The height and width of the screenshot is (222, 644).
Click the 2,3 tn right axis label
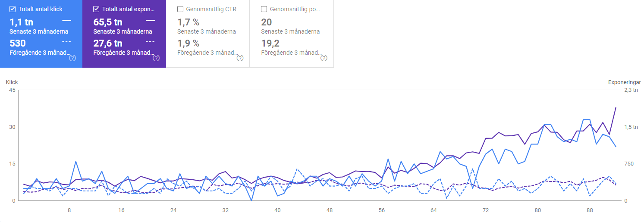631,90
